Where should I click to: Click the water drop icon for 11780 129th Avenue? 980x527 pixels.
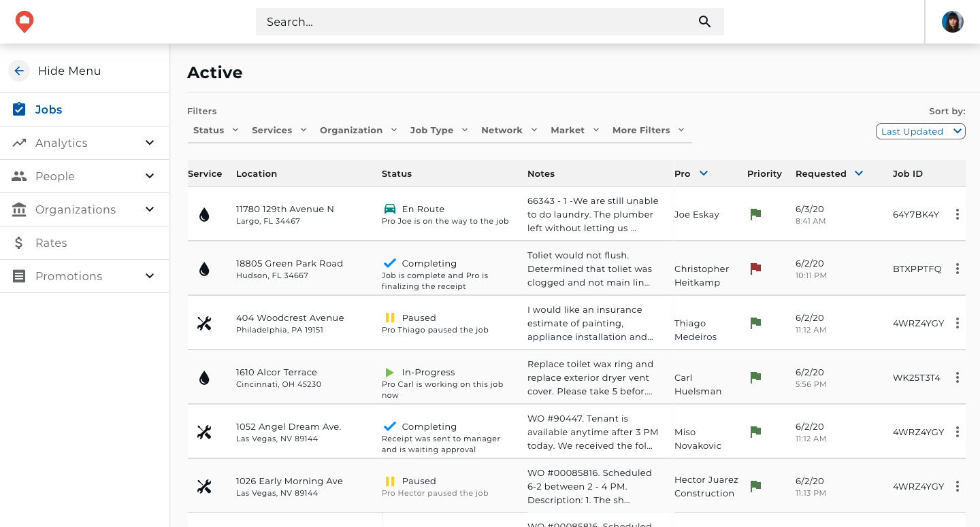tap(204, 215)
